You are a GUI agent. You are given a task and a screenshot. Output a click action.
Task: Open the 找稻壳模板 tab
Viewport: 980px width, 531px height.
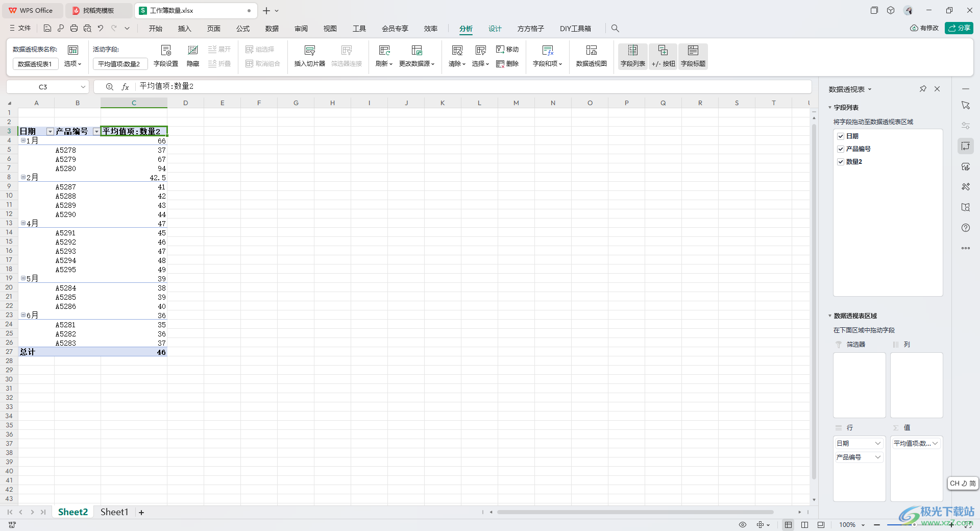tap(98, 11)
